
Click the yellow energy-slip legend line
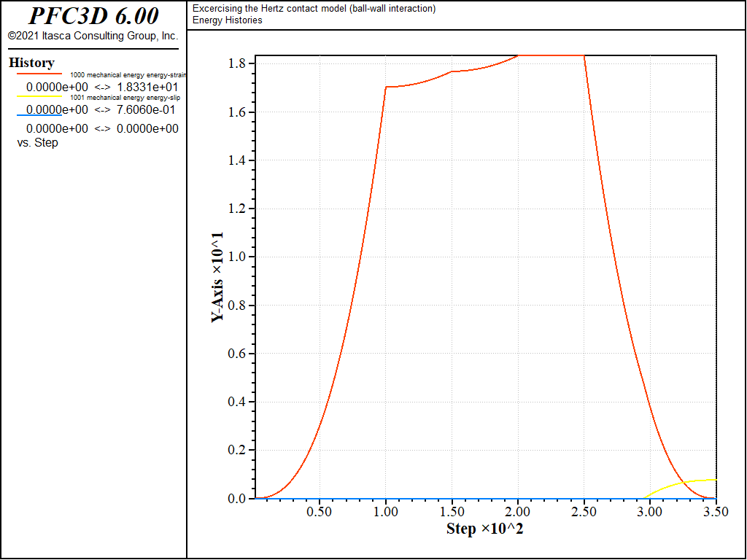[x=39, y=96]
